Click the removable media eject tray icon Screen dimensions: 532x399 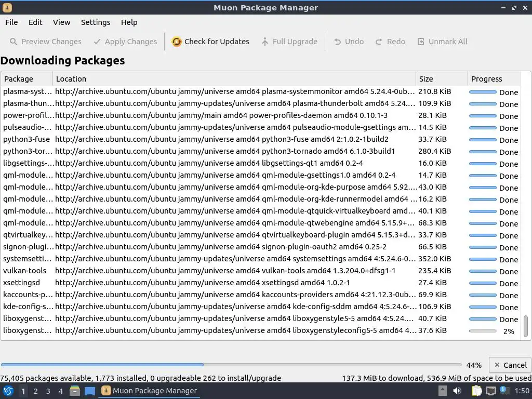[x=442, y=391]
